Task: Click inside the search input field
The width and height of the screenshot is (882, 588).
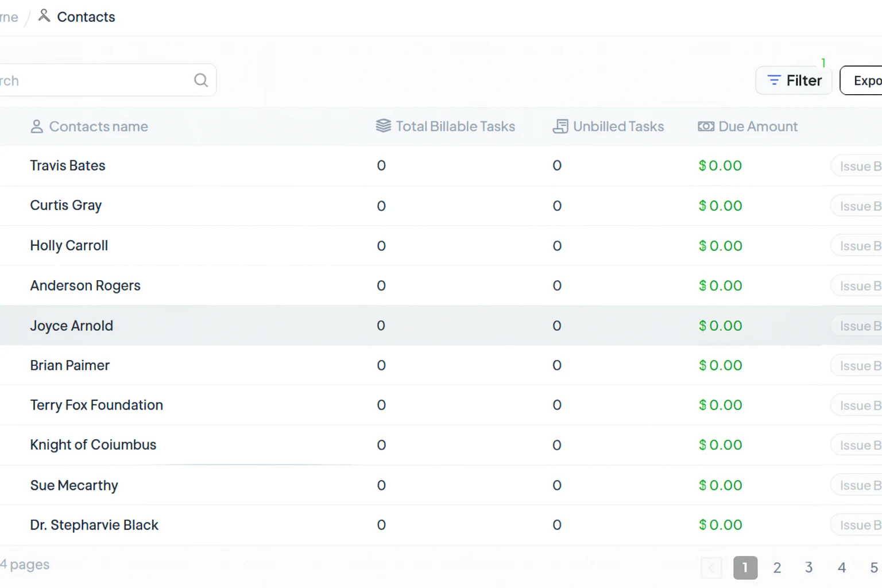Action: (x=98, y=80)
